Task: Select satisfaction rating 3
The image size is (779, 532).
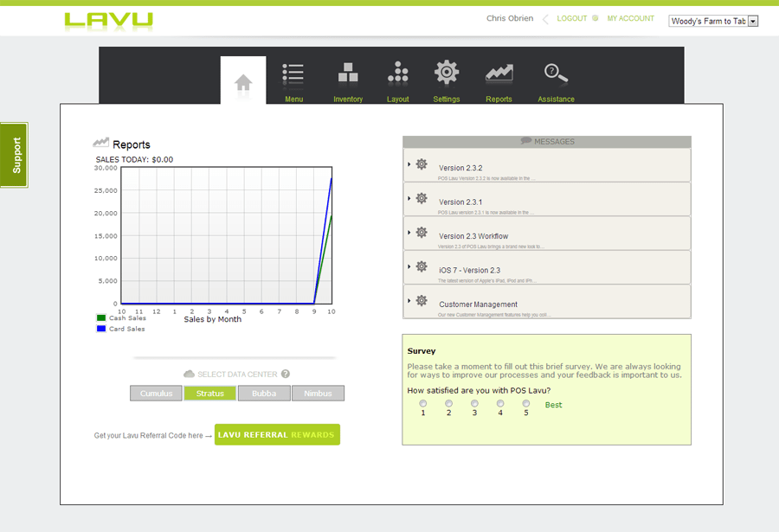Action: [474, 403]
